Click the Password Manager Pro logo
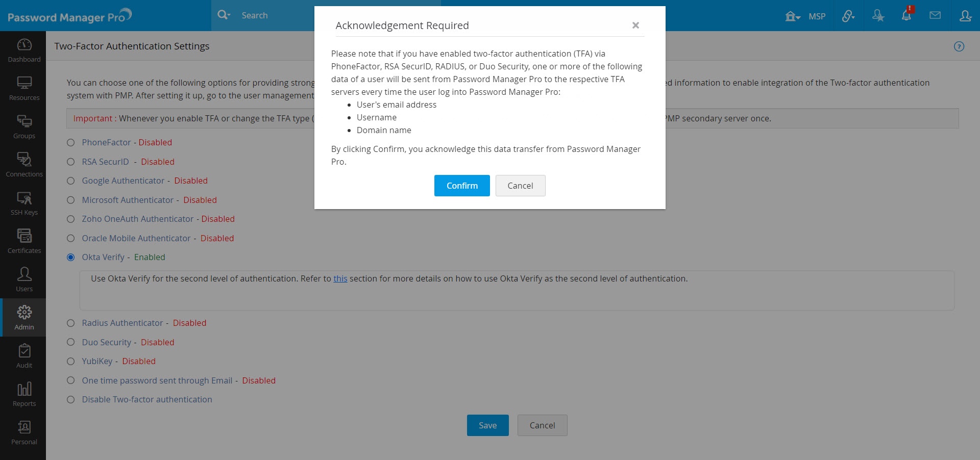 pyautogui.click(x=69, y=16)
